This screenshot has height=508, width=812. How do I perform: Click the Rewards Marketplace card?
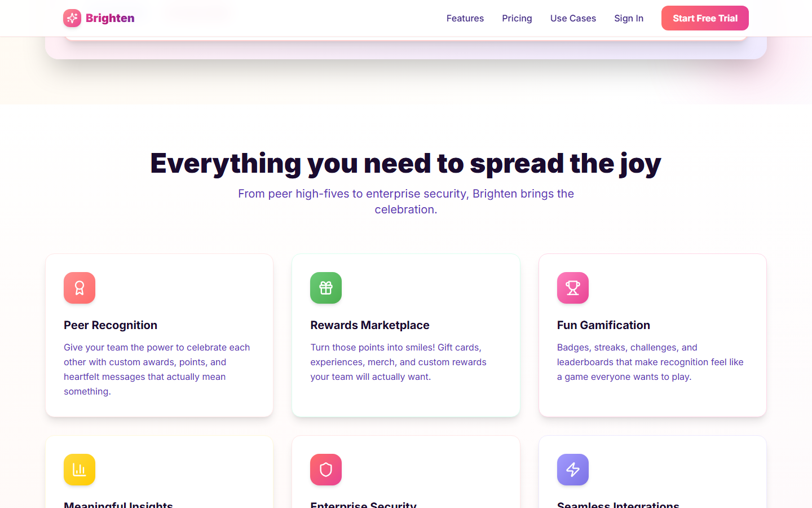[405, 335]
